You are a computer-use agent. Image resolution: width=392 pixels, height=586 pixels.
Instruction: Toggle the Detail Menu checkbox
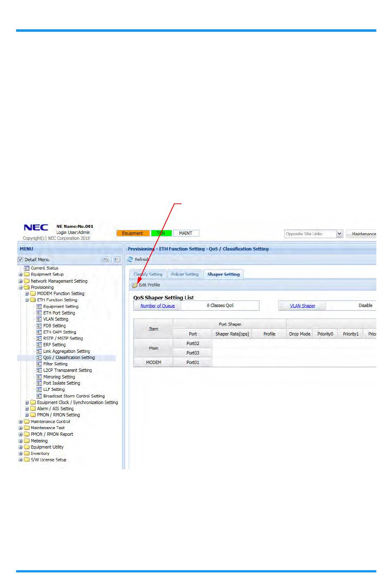pos(20,260)
